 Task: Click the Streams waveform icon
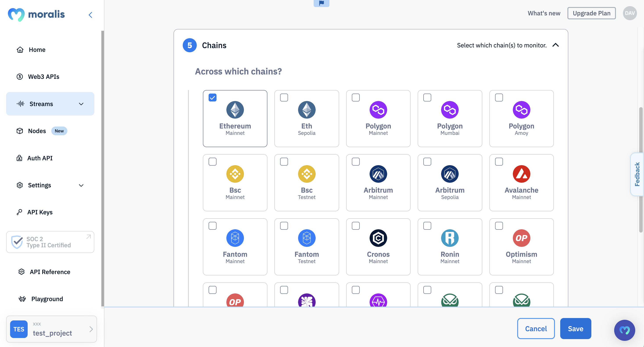(x=20, y=104)
